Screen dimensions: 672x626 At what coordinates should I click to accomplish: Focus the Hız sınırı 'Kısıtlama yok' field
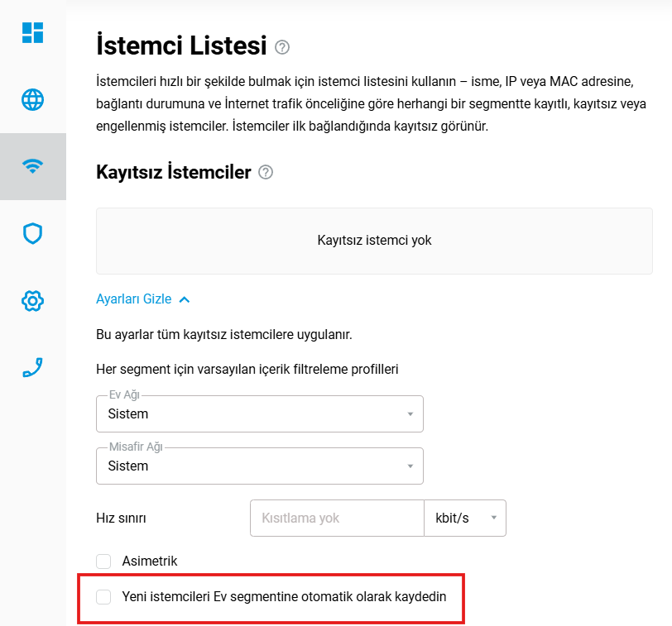click(337, 518)
